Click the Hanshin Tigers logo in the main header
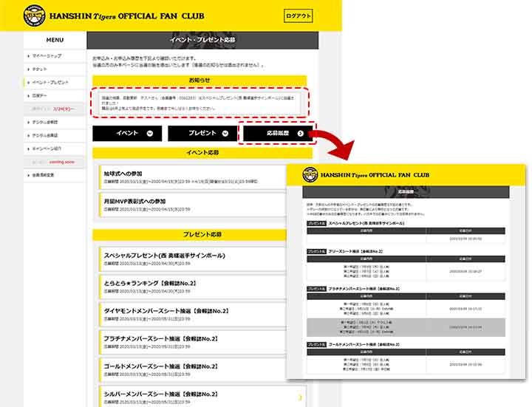The width and height of the screenshot is (532, 407). coord(34,16)
